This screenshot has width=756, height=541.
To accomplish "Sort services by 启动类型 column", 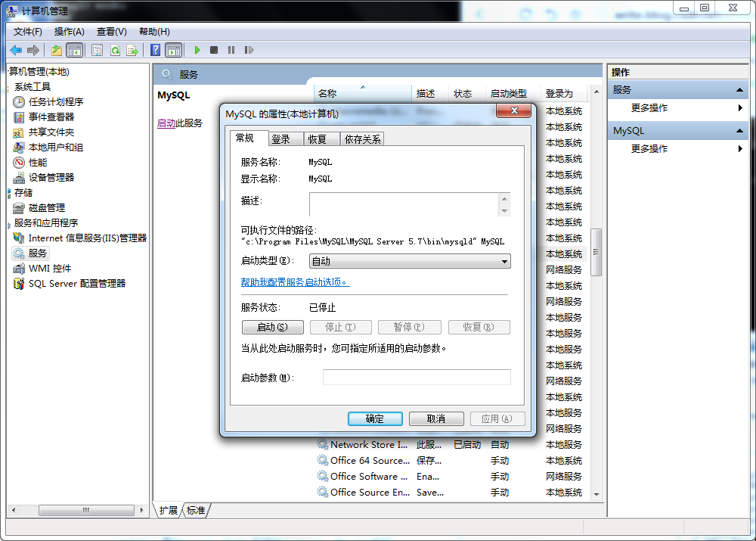I will click(x=512, y=93).
